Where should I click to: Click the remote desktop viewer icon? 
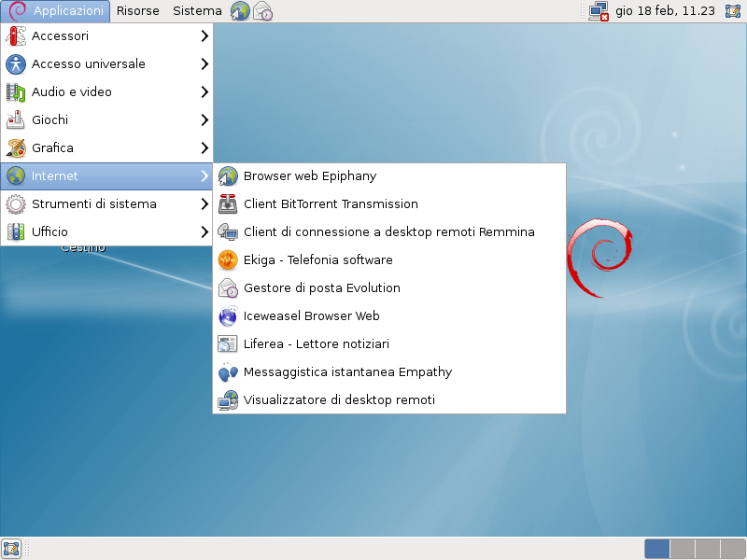click(228, 399)
